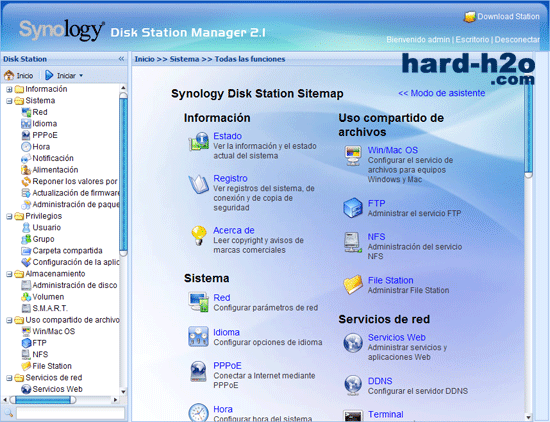Click the Registro log book icon
The width and height of the screenshot is (550, 422).
pos(199,184)
